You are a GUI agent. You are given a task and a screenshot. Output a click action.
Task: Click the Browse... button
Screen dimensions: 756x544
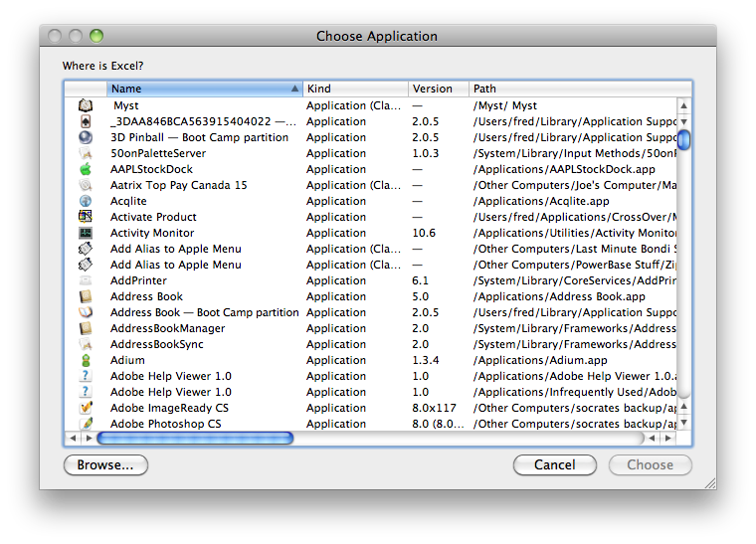coord(105,465)
